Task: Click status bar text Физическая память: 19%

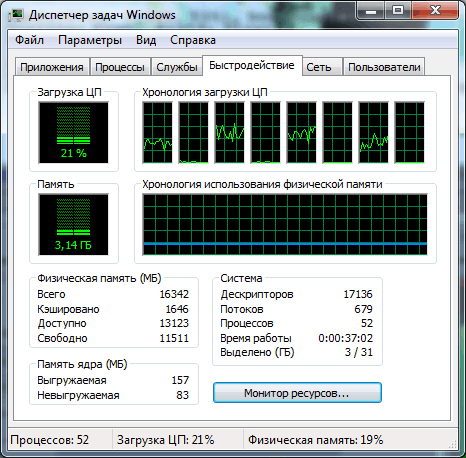Action: pos(316,440)
